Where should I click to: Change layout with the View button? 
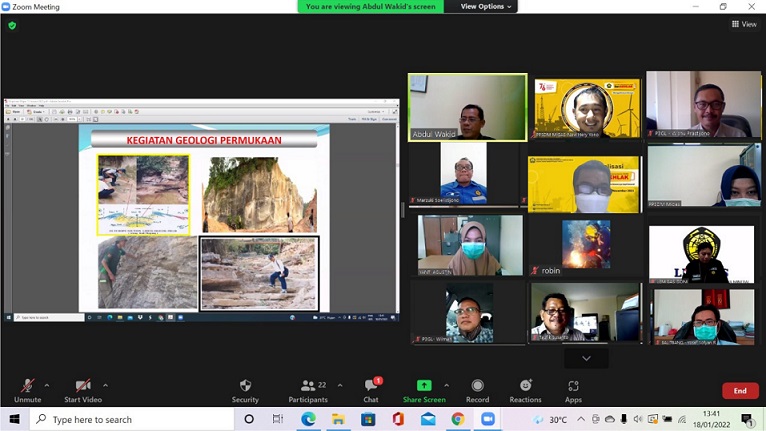click(744, 24)
